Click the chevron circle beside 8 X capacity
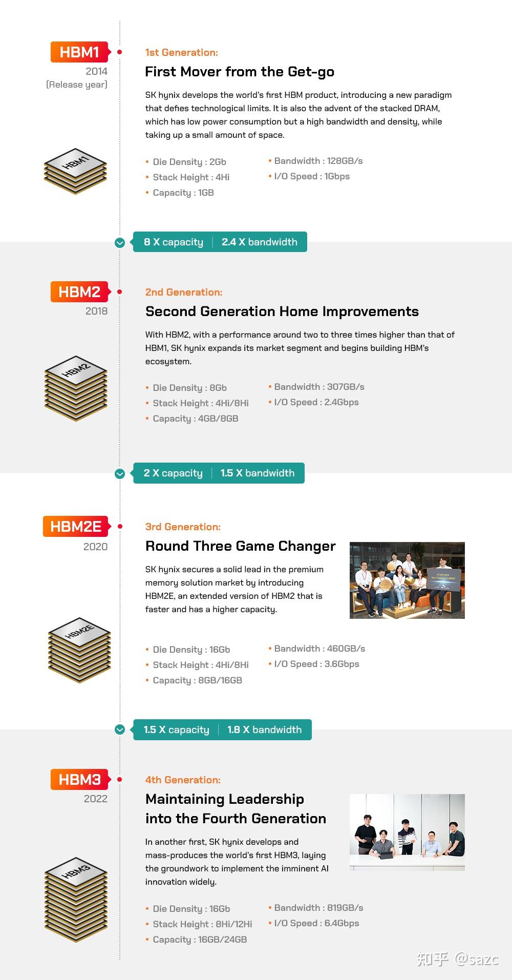 coord(120,242)
